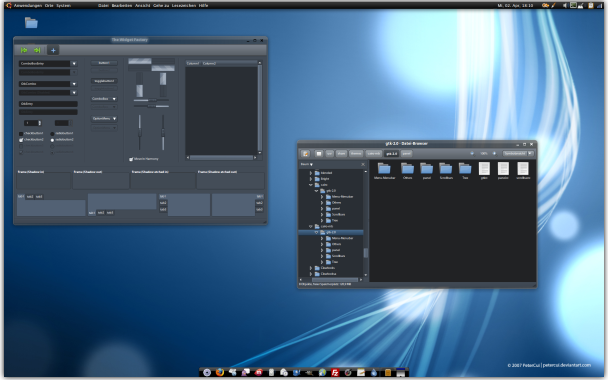
Task: Switch to tab3 in the bottom-tabbed notebook
Action: [110, 212]
